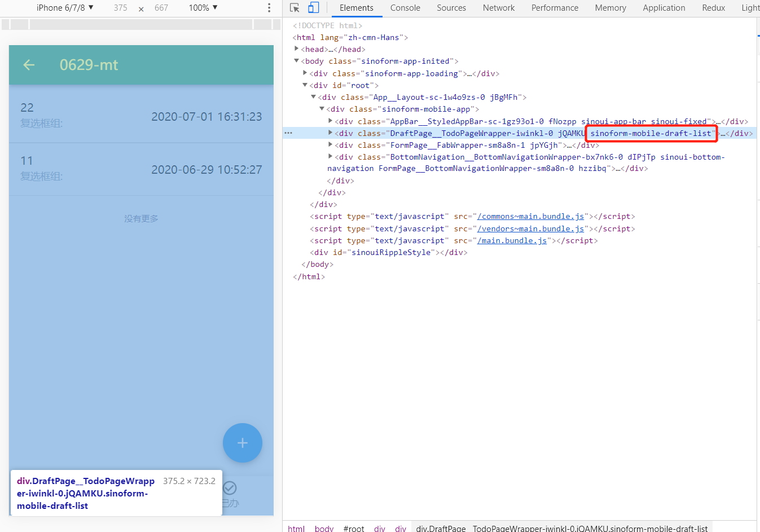Toggle the device toolbar icon
Image resolution: width=760 pixels, height=532 pixels.
pos(314,8)
